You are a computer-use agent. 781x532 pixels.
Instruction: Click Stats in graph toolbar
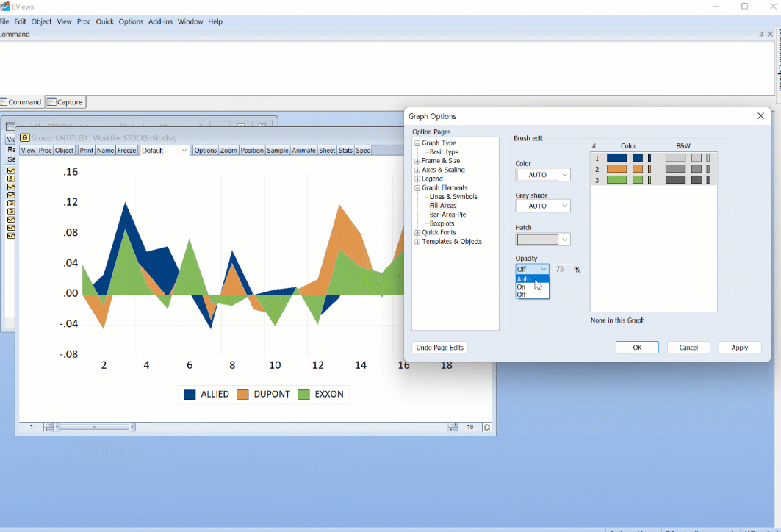(345, 151)
